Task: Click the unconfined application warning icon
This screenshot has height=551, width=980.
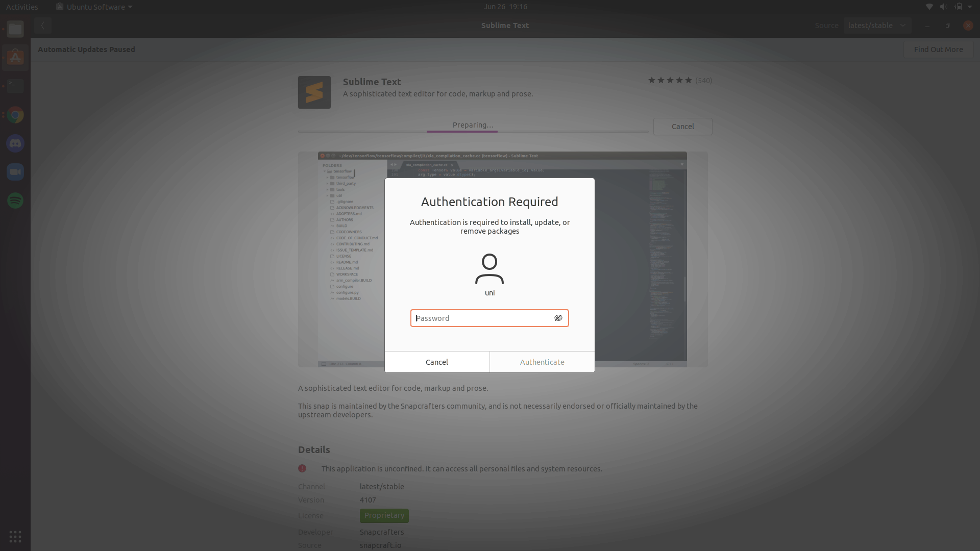Action: click(302, 468)
